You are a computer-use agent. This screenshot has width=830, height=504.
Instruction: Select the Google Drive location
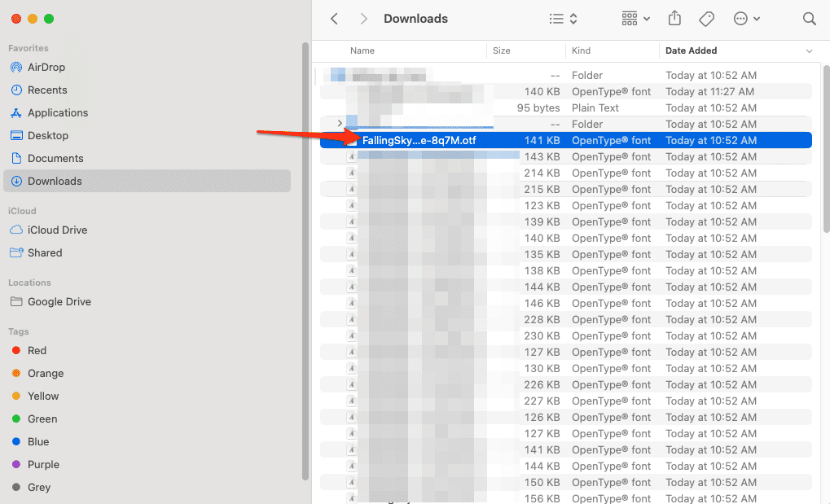click(x=59, y=302)
